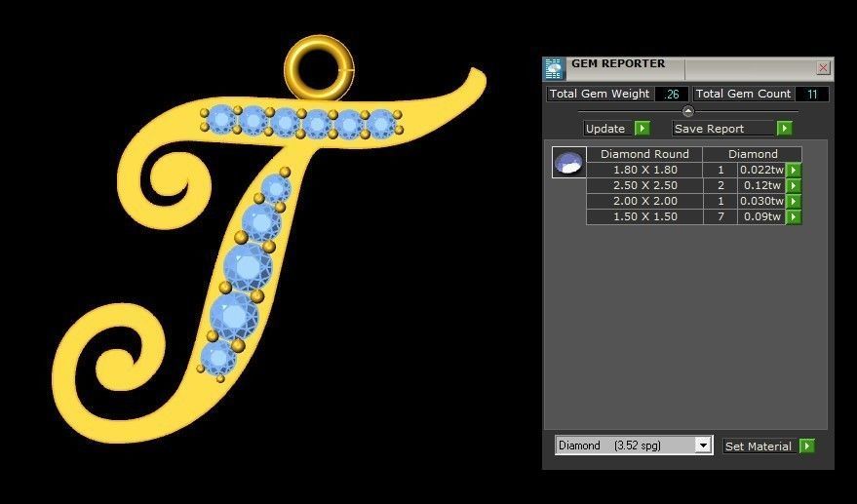Select the Diamond column header

752,154
